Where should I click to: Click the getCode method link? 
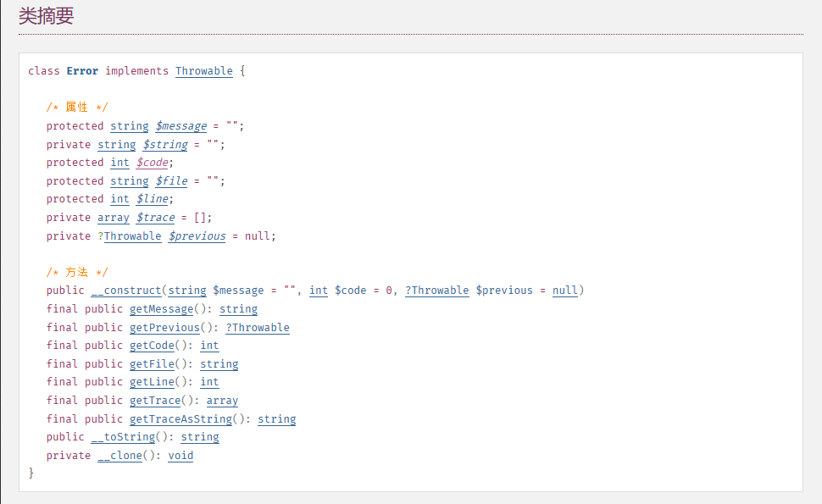(x=152, y=346)
